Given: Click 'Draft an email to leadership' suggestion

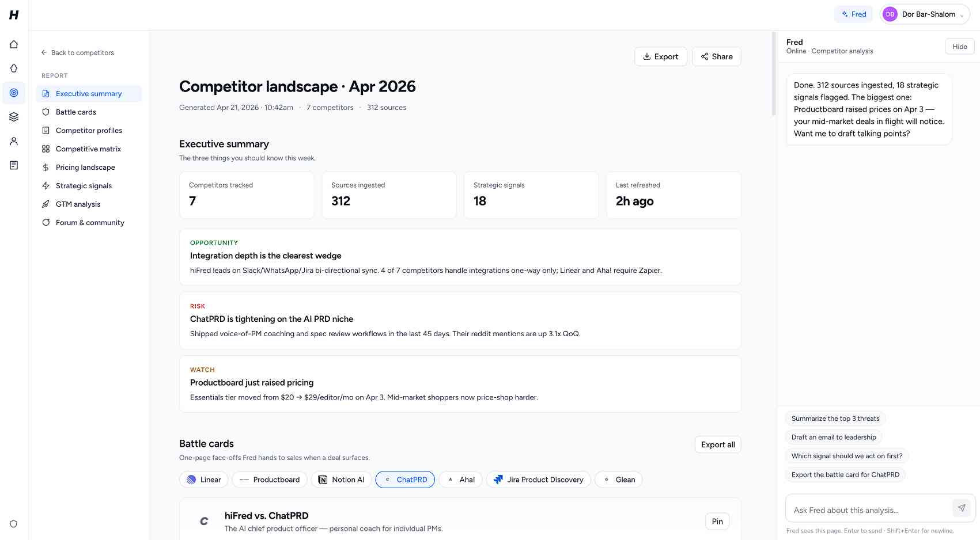Looking at the screenshot, I should click(x=834, y=438).
